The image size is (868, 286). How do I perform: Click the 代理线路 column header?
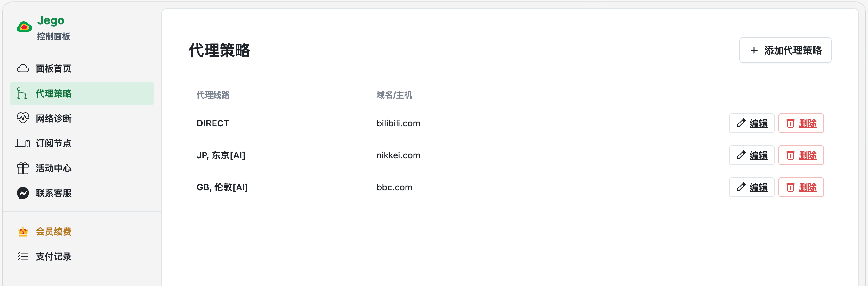tap(213, 95)
